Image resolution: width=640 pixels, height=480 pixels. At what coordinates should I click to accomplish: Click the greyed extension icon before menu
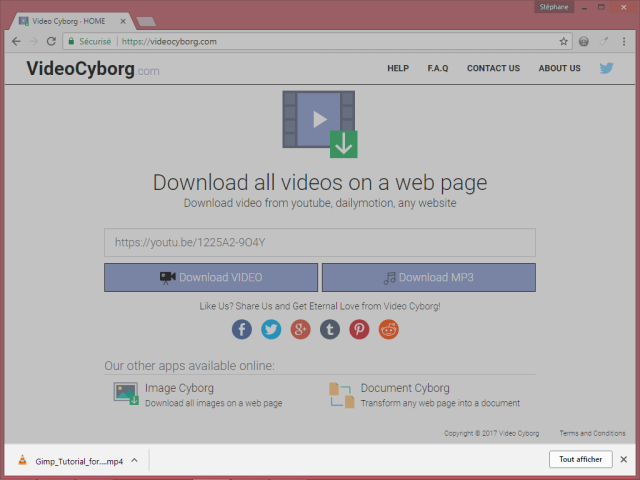(x=604, y=41)
